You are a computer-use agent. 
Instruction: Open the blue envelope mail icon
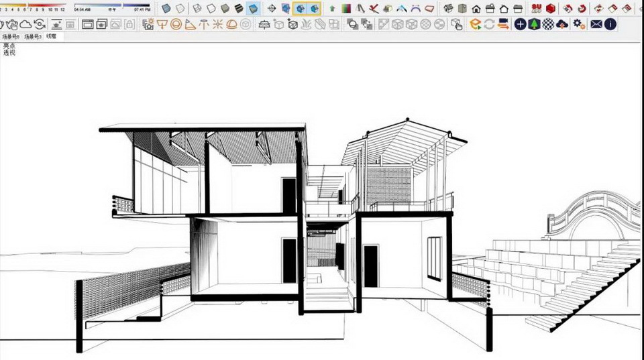pos(596,24)
